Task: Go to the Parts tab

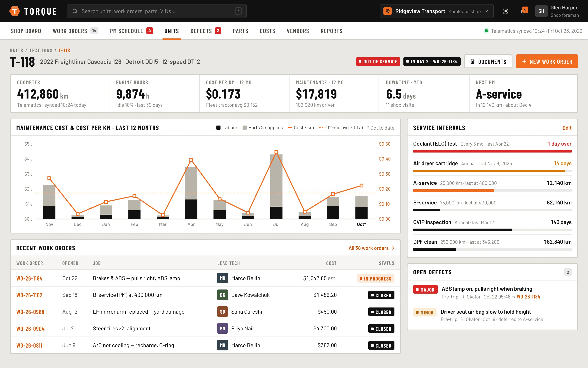Action: (x=240, y=31)
